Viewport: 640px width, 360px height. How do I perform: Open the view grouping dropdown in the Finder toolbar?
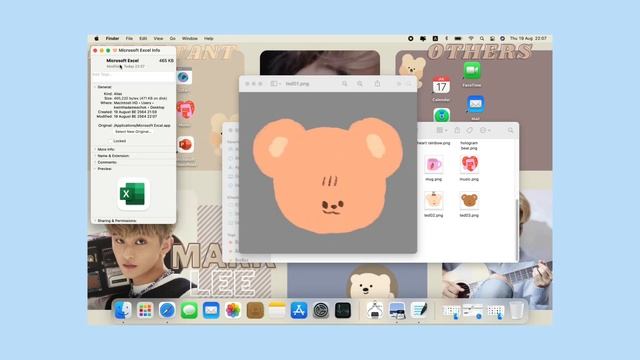tap(442, 130)
